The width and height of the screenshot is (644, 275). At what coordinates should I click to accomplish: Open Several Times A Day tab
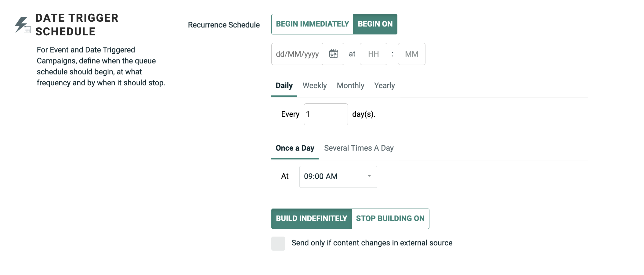359,148
